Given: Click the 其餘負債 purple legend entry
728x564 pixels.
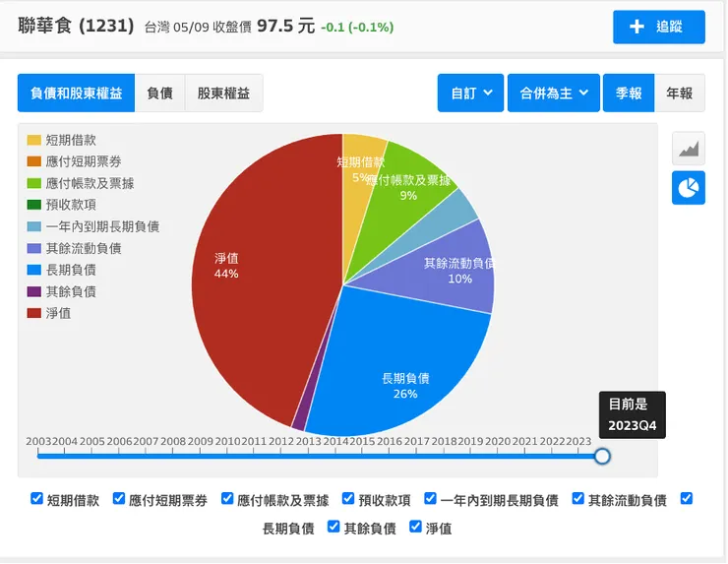Looking at the screenshot, I should [62, 291].
